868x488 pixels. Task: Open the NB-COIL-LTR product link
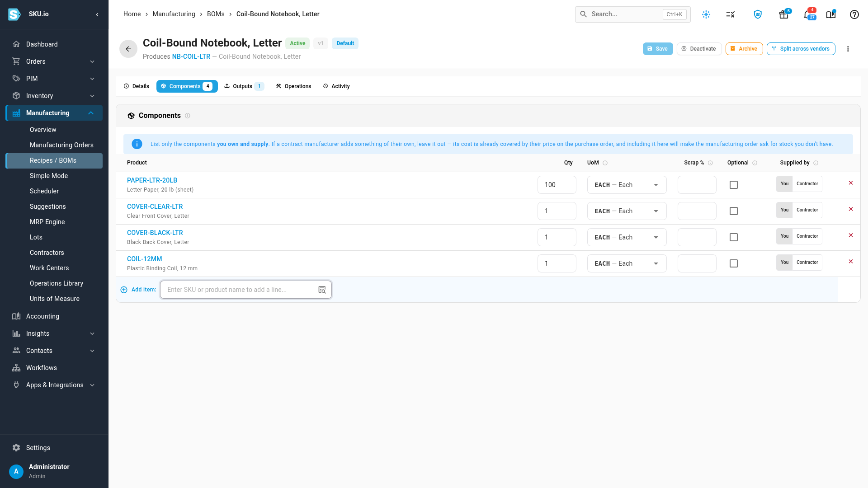191,56
